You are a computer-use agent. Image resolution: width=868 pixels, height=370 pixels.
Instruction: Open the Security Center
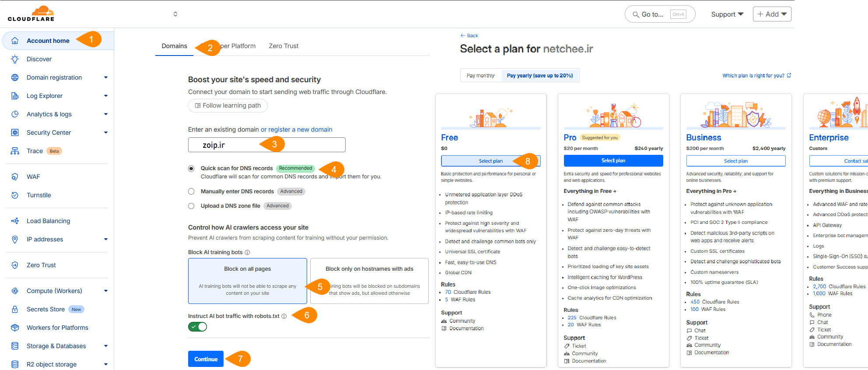[x=49, y=133]
